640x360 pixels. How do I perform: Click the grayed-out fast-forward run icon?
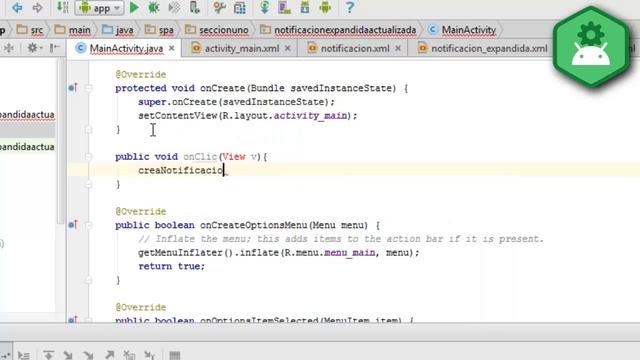click(174, 7)
